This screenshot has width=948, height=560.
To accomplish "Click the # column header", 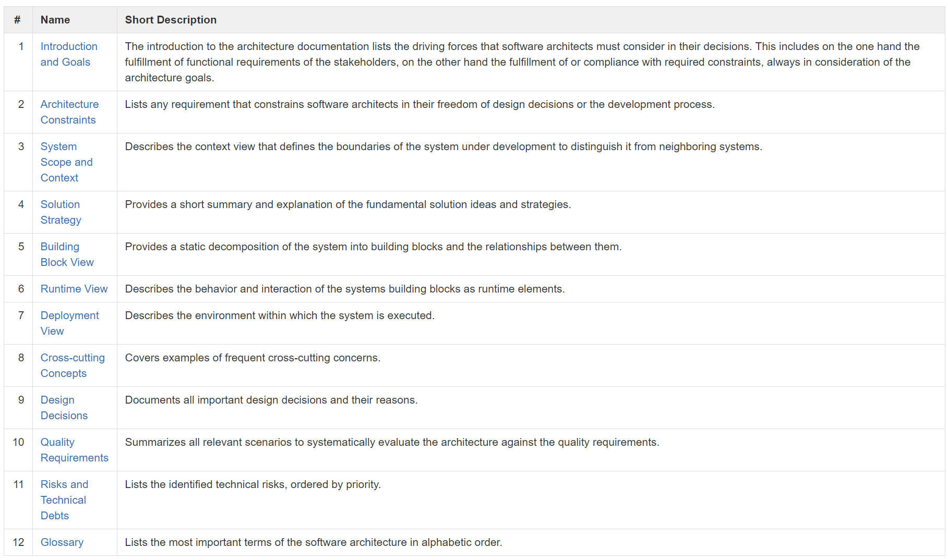I will point(18,20).
